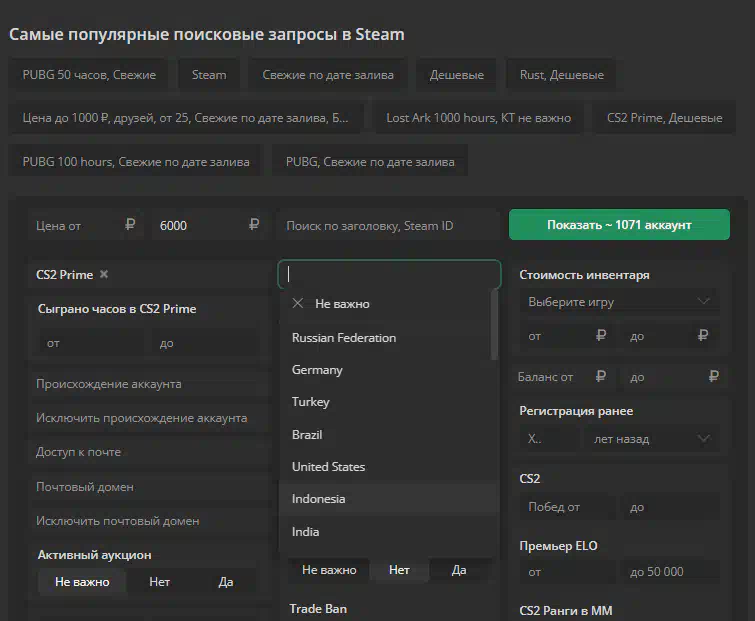Click the chevron of the Выберите игру dropdown
Viewport: 755px width, 621px height.
[703, 301]
